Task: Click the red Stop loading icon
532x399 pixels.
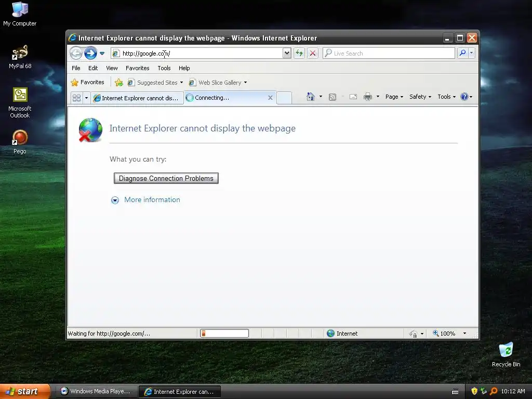Action: [x=313, y=54]
